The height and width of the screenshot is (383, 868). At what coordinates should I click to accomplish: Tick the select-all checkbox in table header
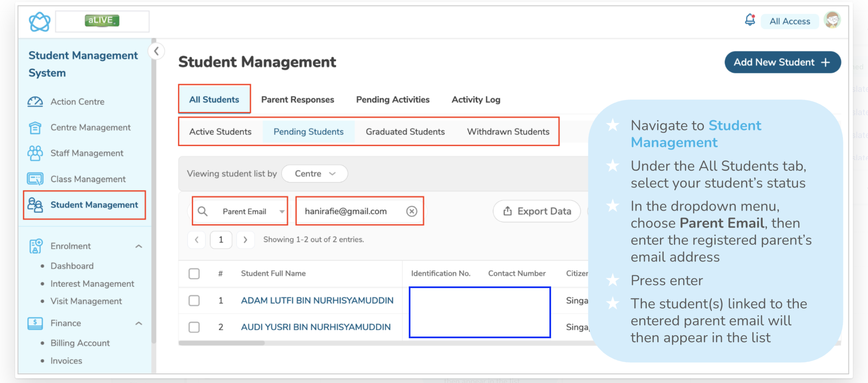[194, 273]
